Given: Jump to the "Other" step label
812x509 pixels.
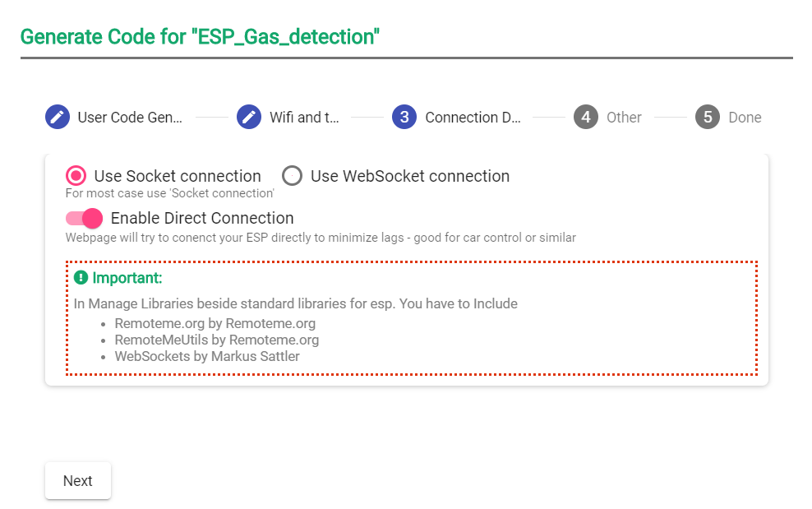Looking at the screenshot, I should 624,118.
